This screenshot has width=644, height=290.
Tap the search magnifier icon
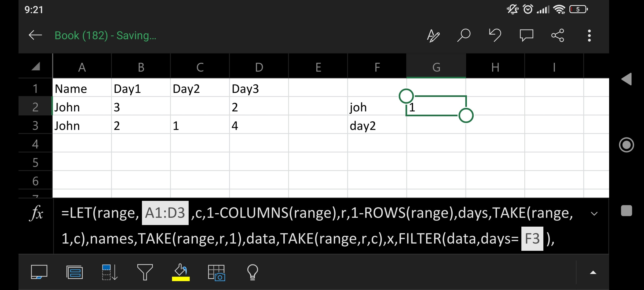[x=464, y=35]
